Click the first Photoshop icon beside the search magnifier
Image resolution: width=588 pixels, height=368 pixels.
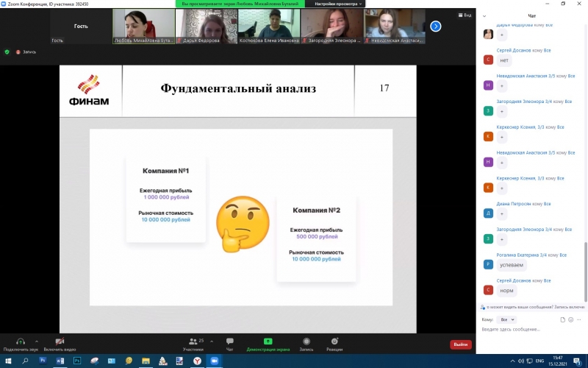pos(43,361)
